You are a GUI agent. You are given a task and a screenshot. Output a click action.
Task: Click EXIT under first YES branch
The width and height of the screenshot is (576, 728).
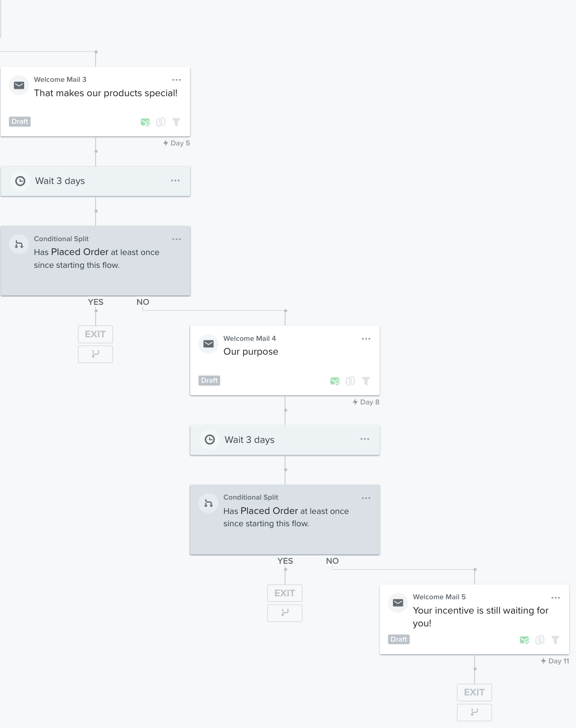pyautogui.click(x=95, y=334)
